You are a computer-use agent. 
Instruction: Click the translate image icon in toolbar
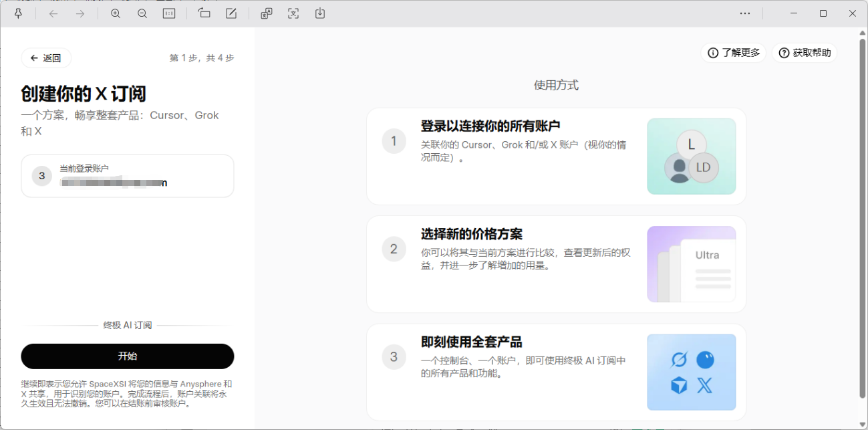[x=267, y=13]
